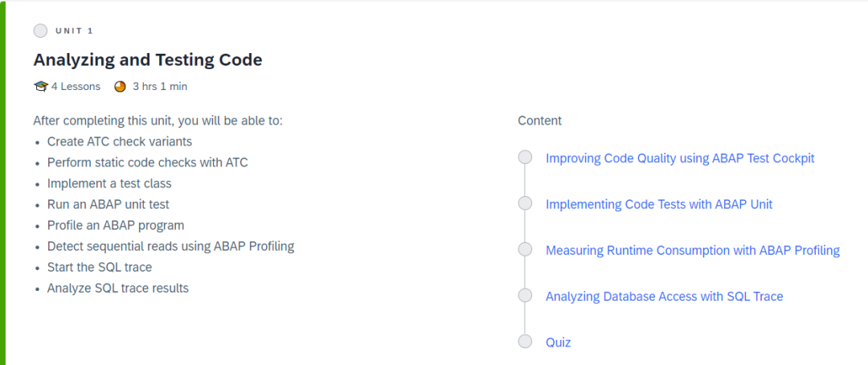Click the UNIT 1 label

coord(74,31)
